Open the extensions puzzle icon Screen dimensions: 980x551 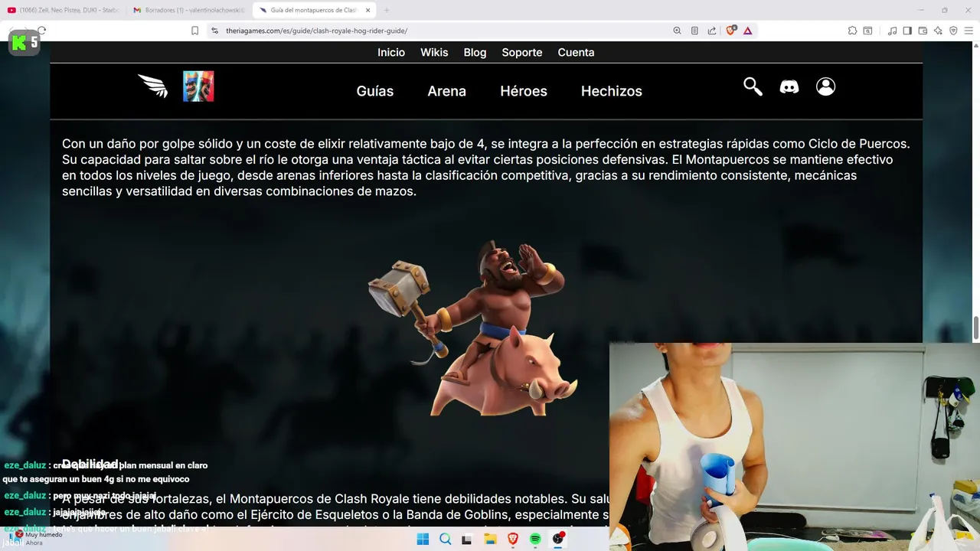tap(852, 31)
